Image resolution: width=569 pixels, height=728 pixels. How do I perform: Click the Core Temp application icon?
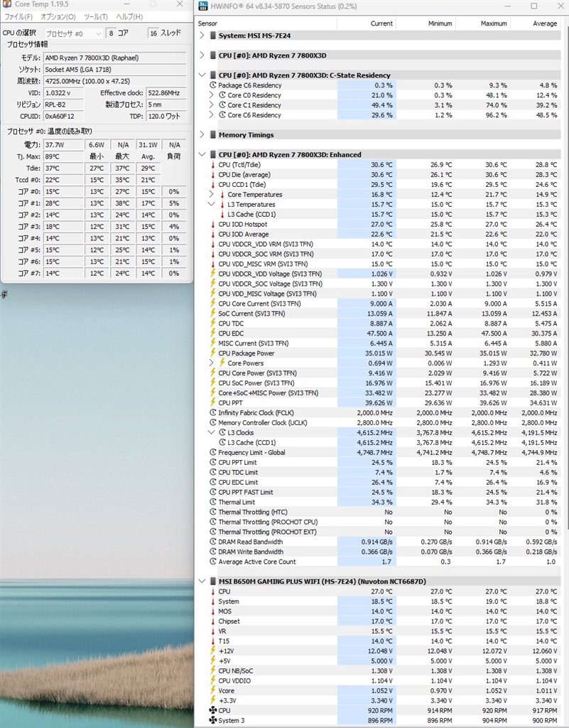pyautogui.click(x=7, y=4)
